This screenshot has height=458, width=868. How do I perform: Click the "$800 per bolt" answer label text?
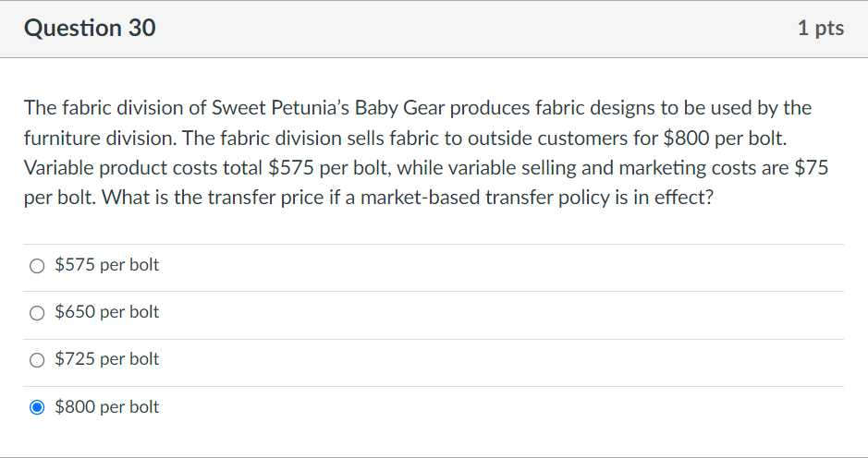point(107,407)
